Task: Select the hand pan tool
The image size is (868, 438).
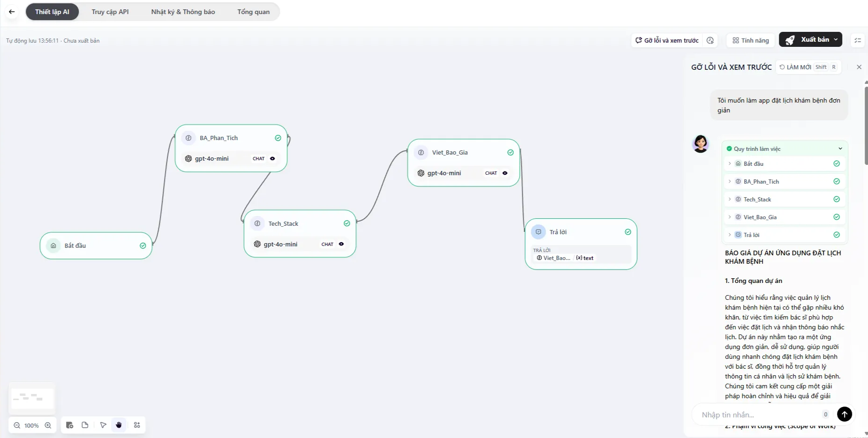Action: [119, 425]
